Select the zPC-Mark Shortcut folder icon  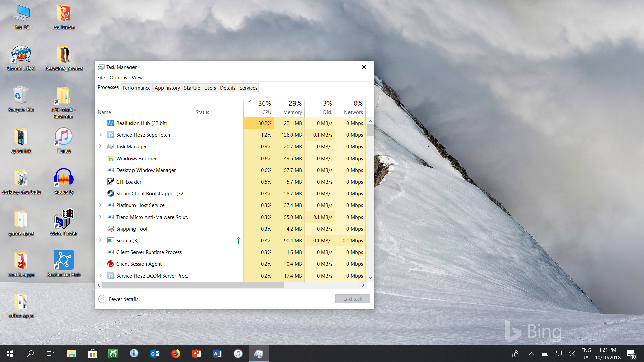(64, 103)
